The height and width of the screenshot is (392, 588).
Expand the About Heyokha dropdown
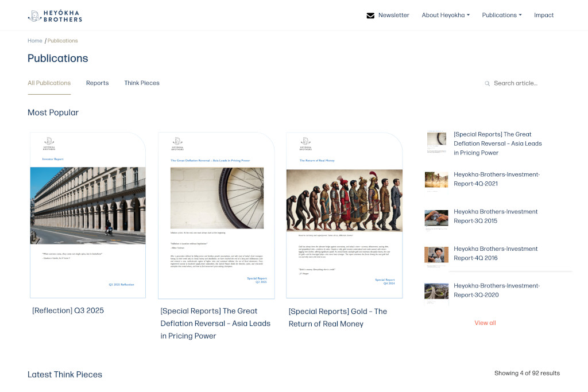(x=446, y=15)
